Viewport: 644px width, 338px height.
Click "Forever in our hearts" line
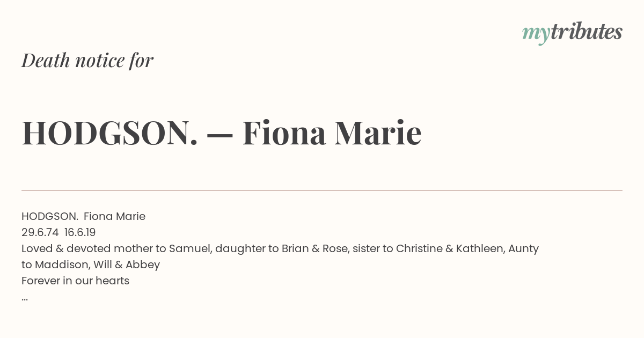[x=75, y=281]
